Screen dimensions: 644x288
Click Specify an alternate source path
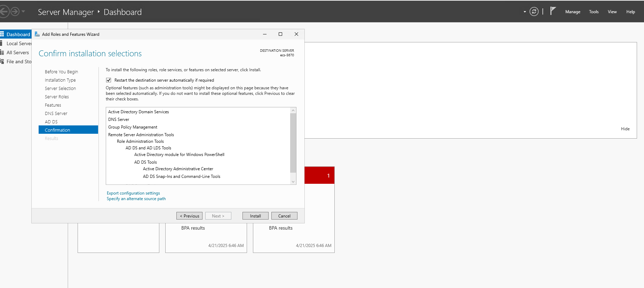click(x=136, y=199)
